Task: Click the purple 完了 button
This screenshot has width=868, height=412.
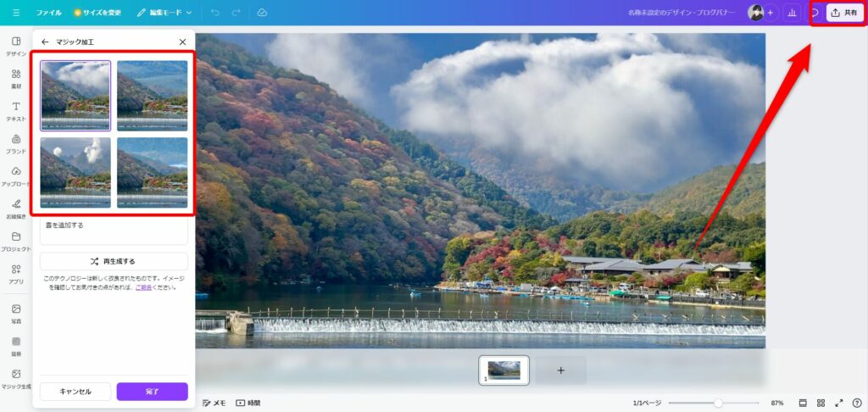Action: click(153, 392)
